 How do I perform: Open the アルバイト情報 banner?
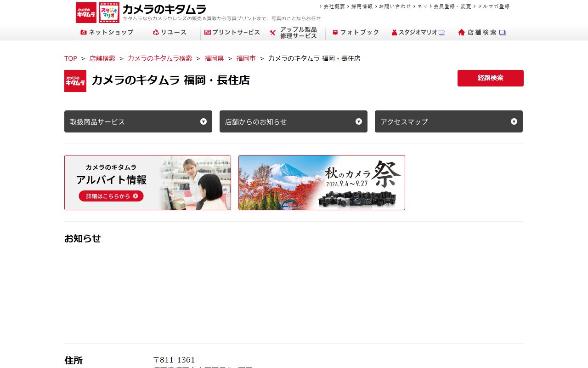coord(147,183)
